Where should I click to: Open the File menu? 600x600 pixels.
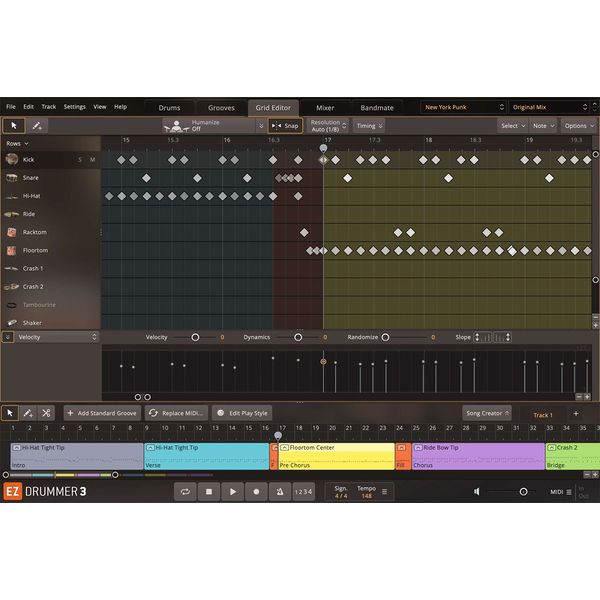tap(11, 107)
